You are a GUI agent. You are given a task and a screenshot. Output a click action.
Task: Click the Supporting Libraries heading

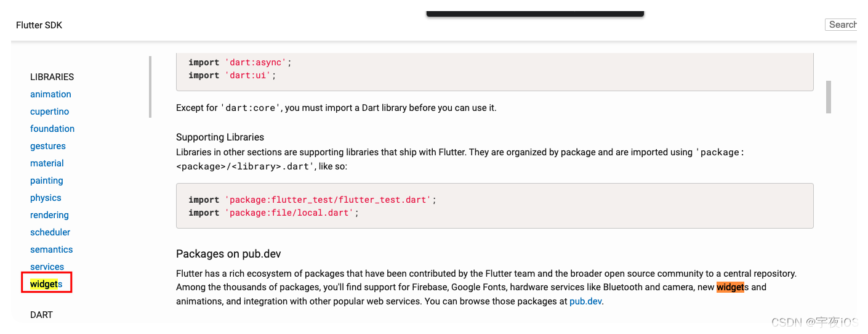click(x=220, y=137)
